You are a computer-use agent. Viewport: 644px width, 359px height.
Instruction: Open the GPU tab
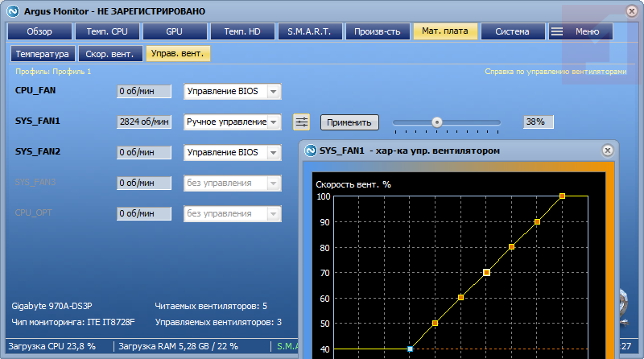(174, 31)
